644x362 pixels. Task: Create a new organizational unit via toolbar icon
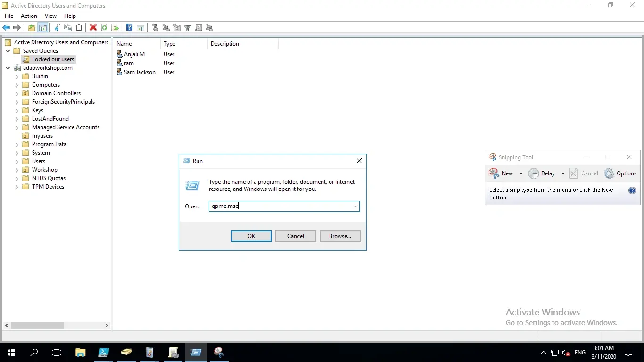coord(177,28)
